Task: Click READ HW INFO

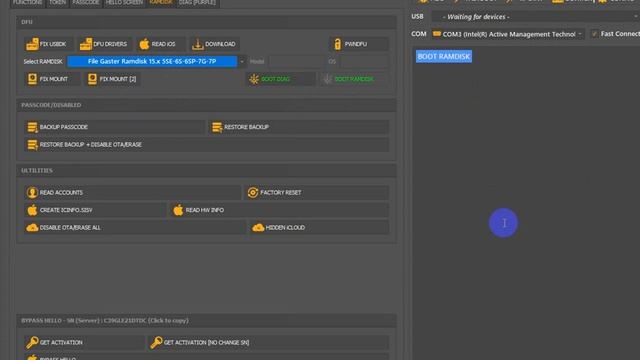Action: (279, 210)
